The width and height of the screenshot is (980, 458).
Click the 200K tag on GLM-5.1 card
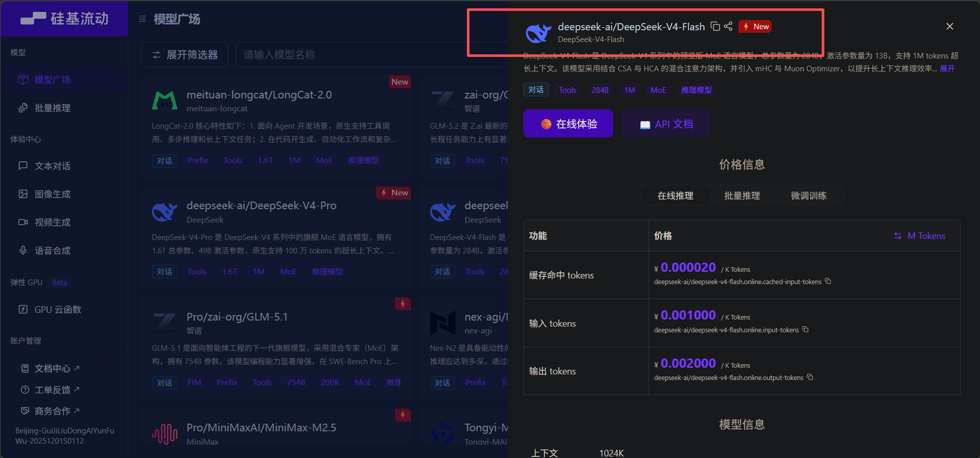pos(330,383)
